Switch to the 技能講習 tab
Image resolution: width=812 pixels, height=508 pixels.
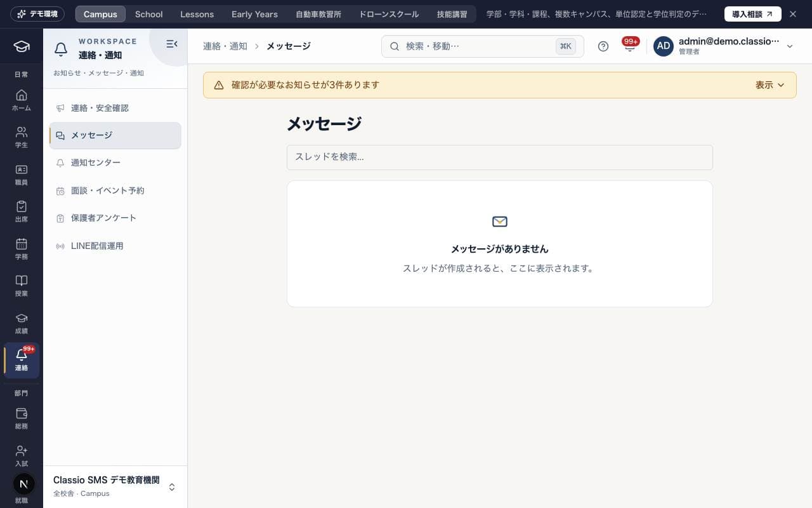(x=452, y=14)
